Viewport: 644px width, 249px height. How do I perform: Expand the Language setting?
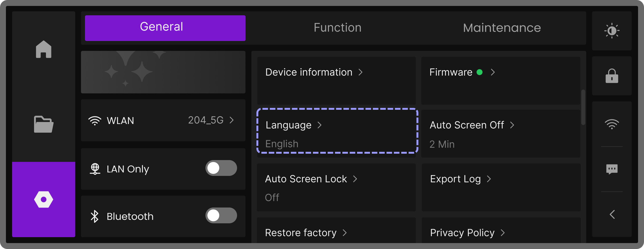pos(337,131)
